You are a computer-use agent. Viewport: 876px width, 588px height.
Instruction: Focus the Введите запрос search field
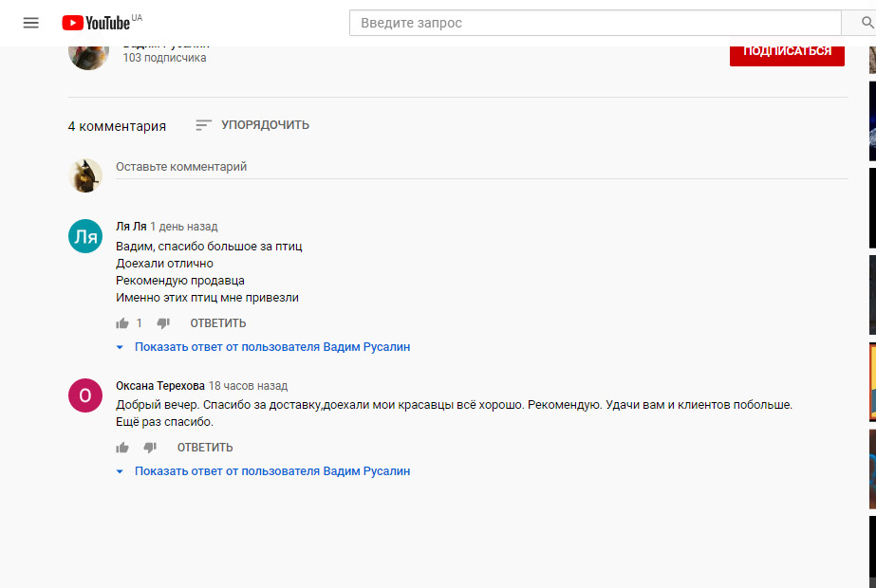pyautogui.click(x=595, y=23)
